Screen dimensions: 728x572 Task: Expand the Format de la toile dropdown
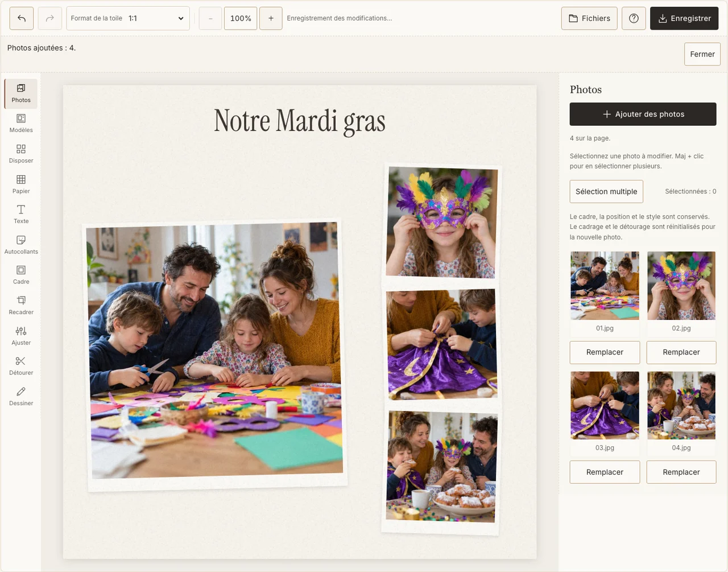click(x=129, y=18)
